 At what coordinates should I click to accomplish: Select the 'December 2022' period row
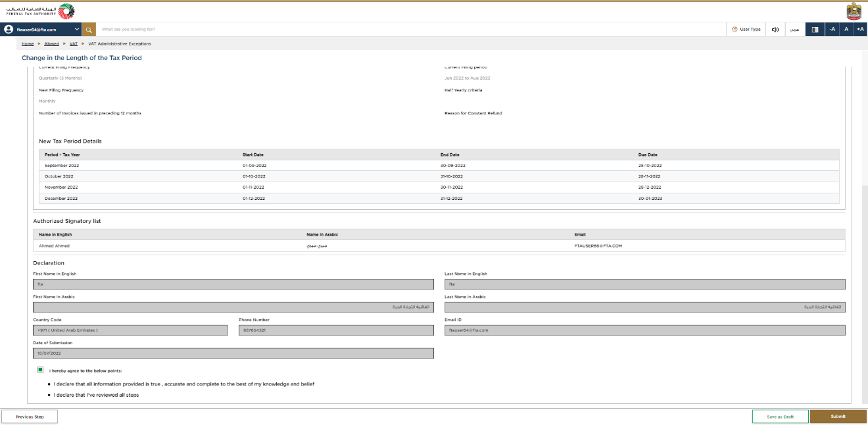click(439, 198)
